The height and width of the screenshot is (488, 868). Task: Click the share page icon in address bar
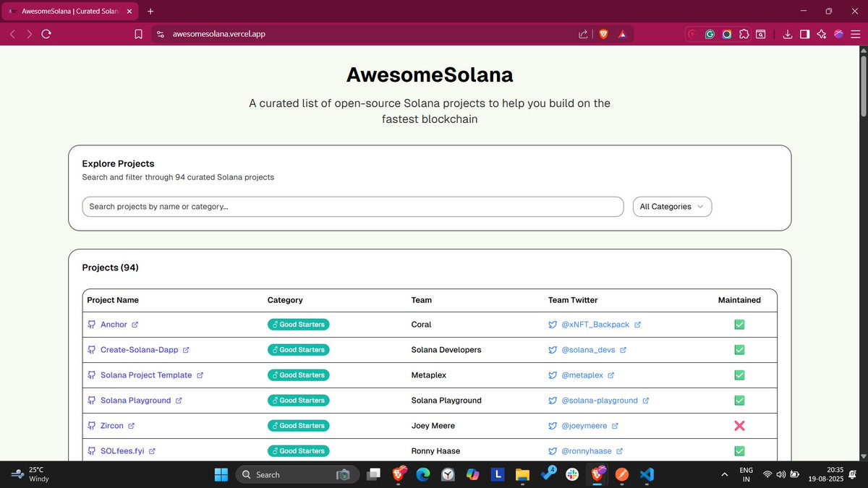click(x=583, y=34)
